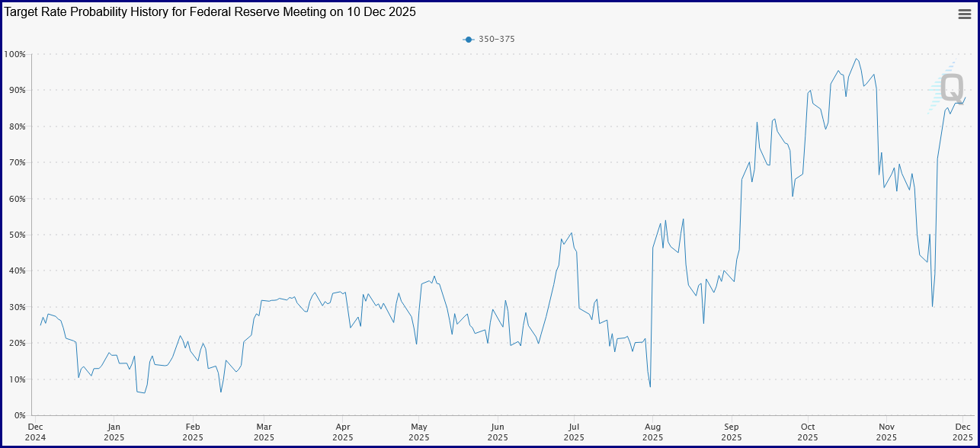Click the Oct 2025 x-axis label
Viewport: 980px width, 448px height.
click(x=808, y=432)
